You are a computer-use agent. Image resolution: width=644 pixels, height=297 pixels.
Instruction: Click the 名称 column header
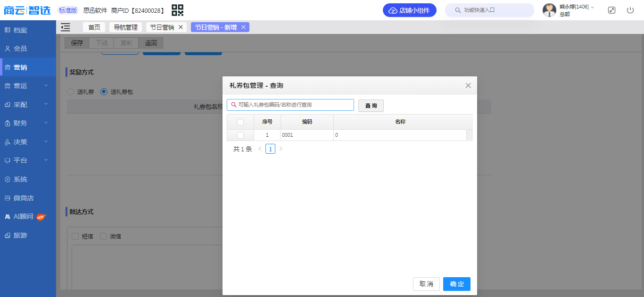(400, 122)
